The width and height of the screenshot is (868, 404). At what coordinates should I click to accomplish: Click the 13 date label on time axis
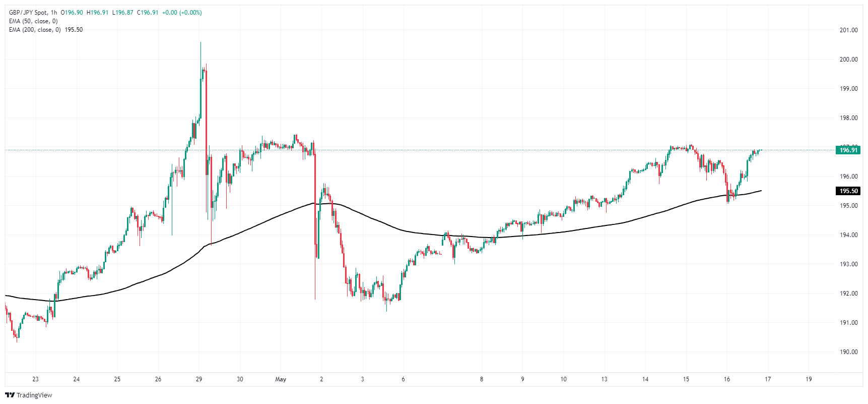pos(604,379)
